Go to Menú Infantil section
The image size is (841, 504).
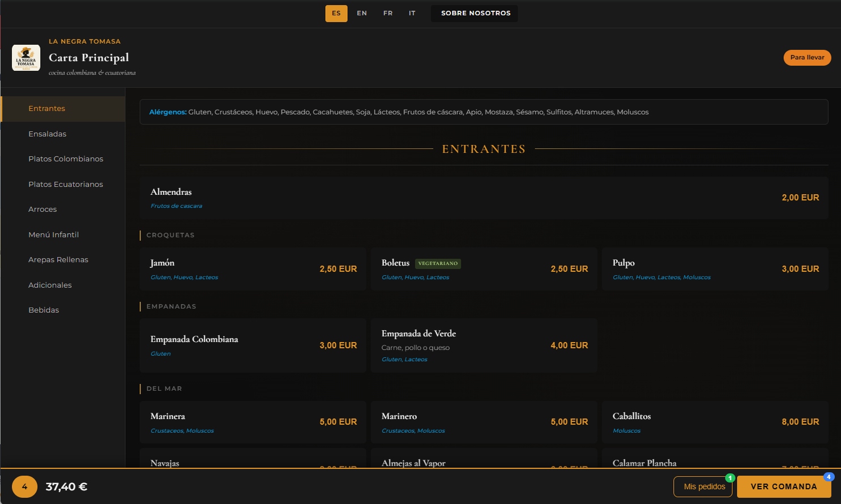(x=53, y=234)
